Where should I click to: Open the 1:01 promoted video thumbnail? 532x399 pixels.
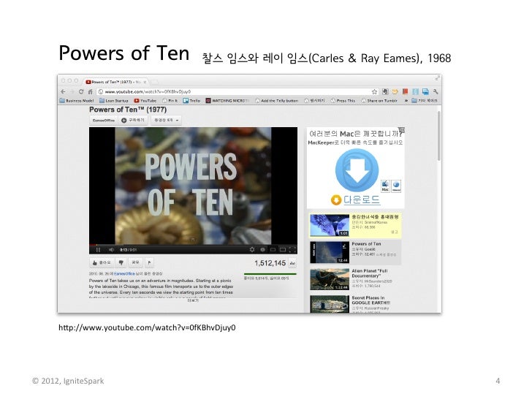330,225
